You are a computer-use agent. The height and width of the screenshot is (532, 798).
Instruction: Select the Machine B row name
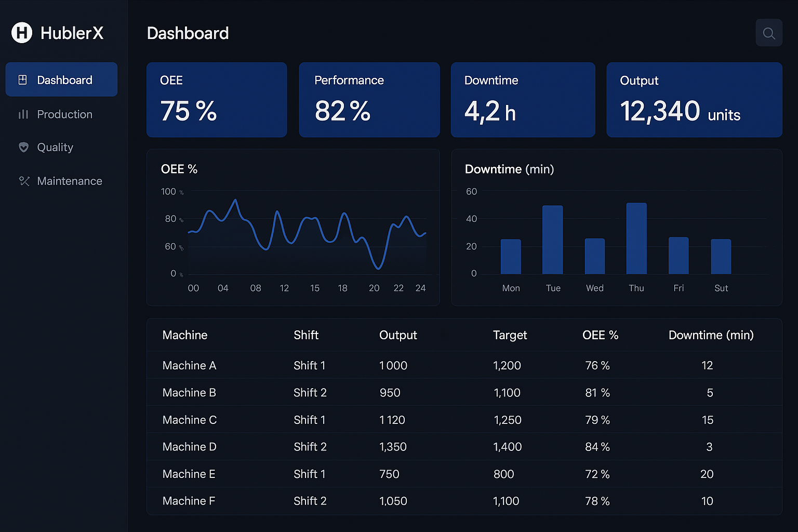pyautogui.click(x=189, y=392)
